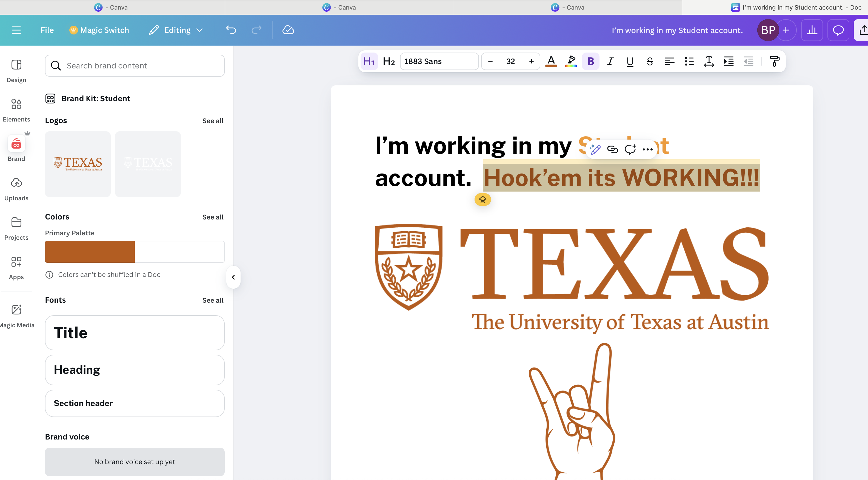Open the File menu
This screenshot has height=480, width=868.
coord(47,30)
